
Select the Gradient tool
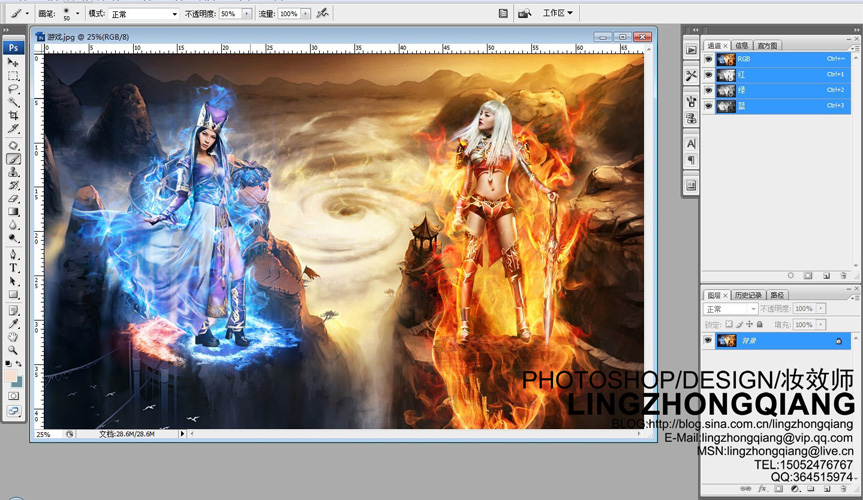click(13, 212)
